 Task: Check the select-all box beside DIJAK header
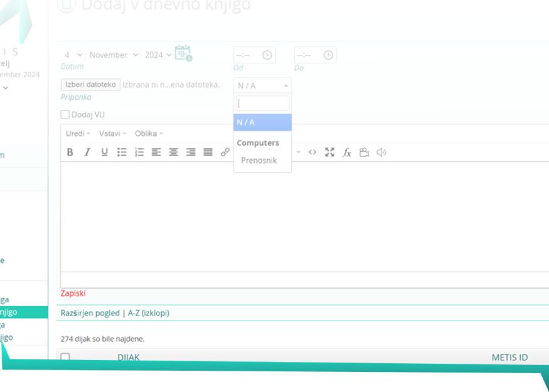tap(65, 358)
